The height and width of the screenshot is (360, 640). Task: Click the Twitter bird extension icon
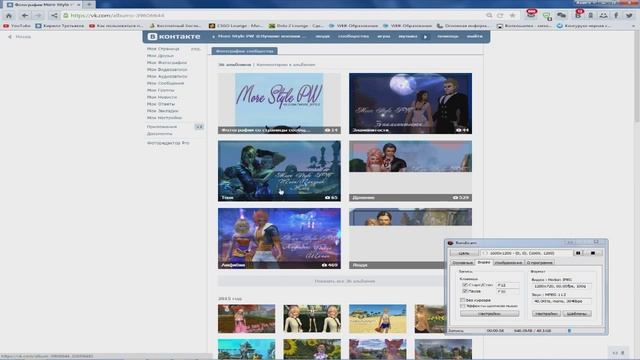pyautogui.click(x=629, y=16)
